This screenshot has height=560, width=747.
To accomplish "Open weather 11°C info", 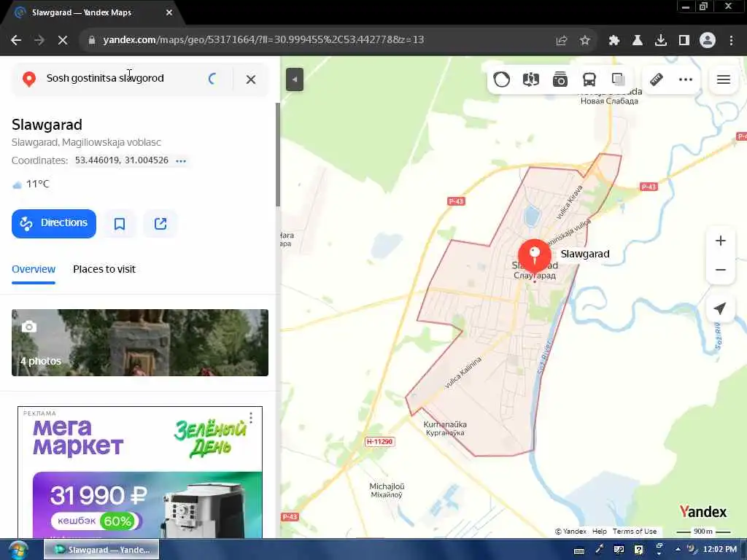I will pos(31,184).
